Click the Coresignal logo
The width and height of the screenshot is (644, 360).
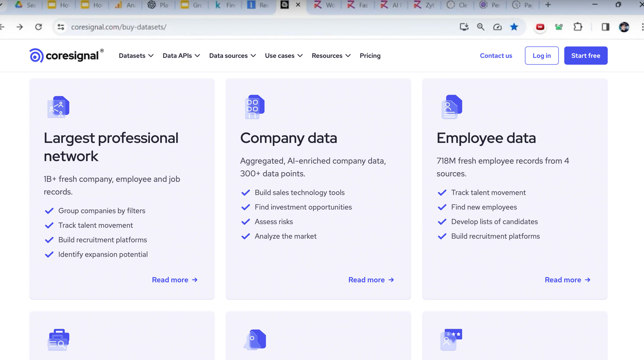click(x=66, y=56)
